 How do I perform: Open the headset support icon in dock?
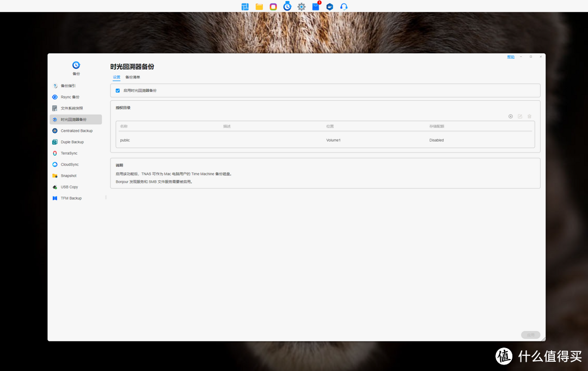click(x=344, y=7)
